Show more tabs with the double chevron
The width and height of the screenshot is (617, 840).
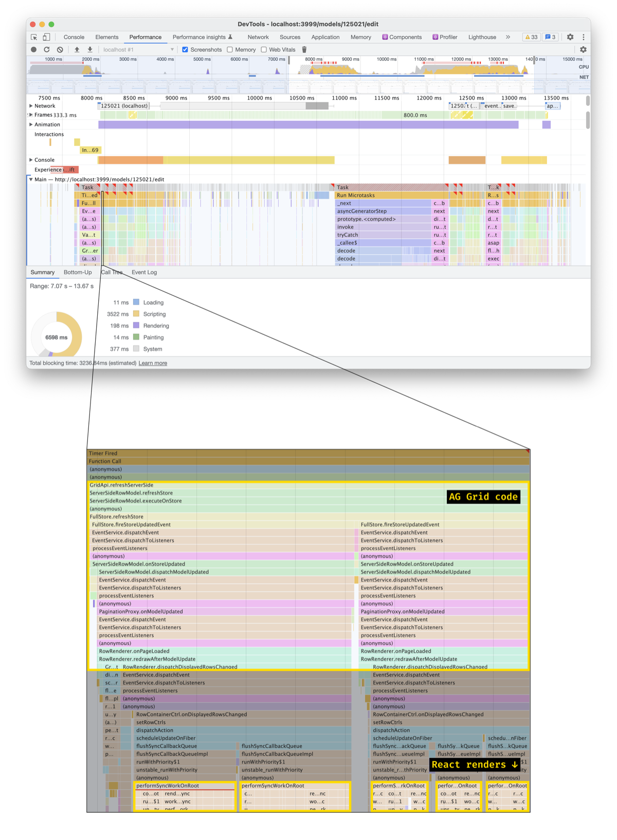click(508, 37)
